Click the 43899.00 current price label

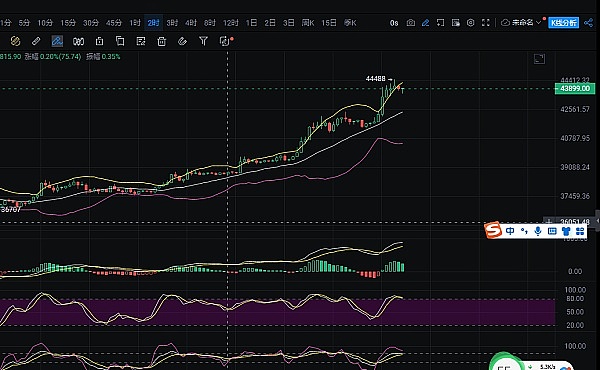pos(575,89)
